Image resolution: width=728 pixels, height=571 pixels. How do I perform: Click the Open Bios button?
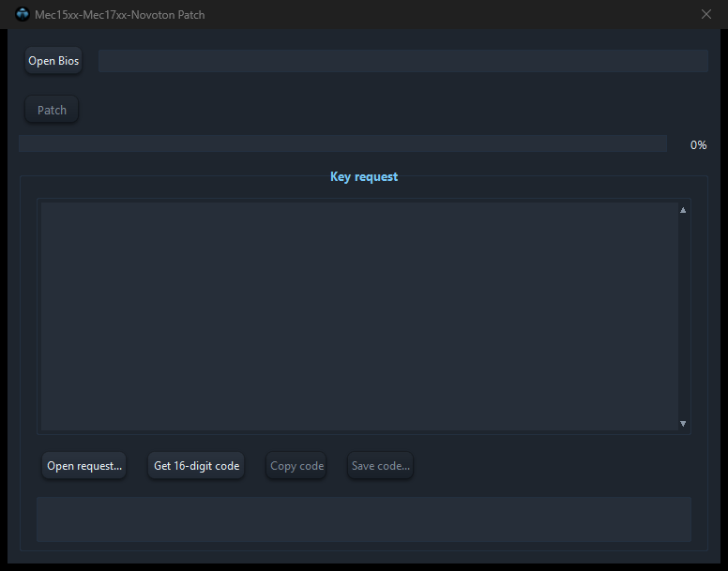[53, 61]
